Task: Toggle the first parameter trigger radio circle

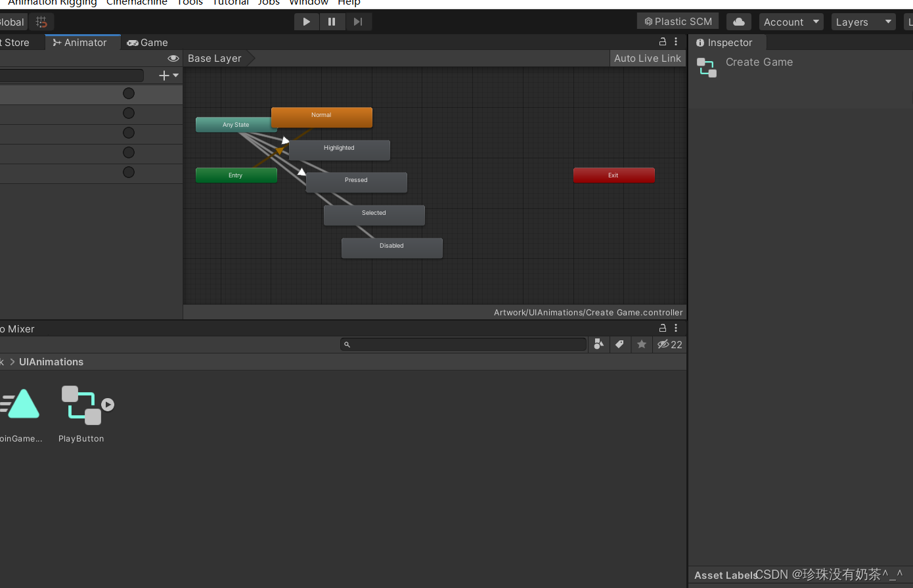Action: [x=129, y=93]
